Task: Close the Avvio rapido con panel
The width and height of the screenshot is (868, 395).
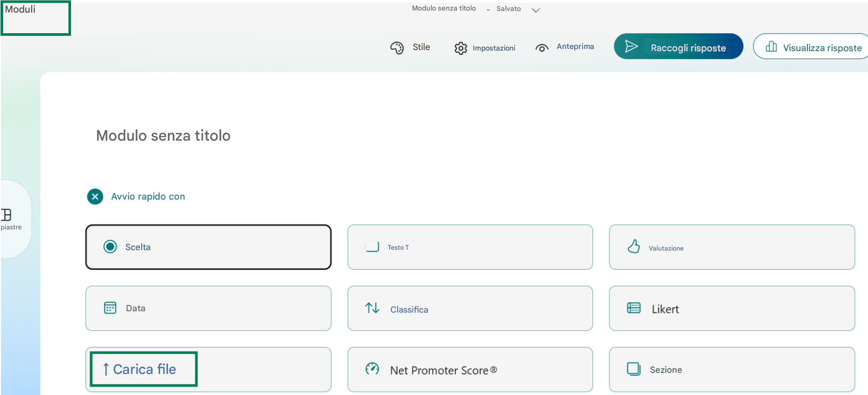Action: pos(95,196)
